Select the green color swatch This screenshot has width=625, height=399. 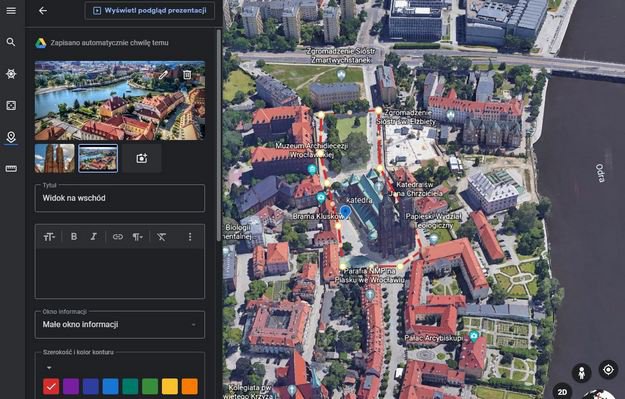(150, 386)
